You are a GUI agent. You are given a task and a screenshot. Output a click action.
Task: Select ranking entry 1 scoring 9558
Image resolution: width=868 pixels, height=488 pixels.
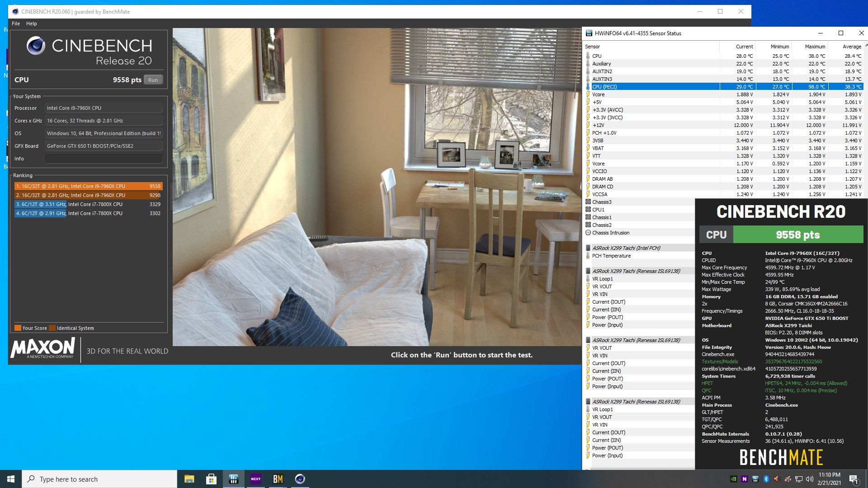(88, 186)
